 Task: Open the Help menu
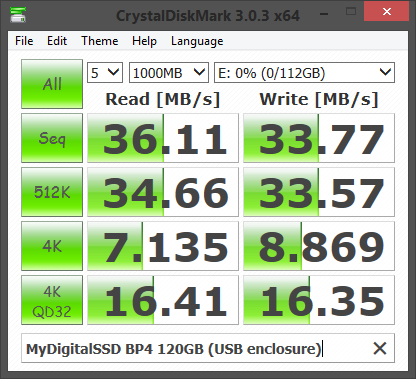click(144, 41)
